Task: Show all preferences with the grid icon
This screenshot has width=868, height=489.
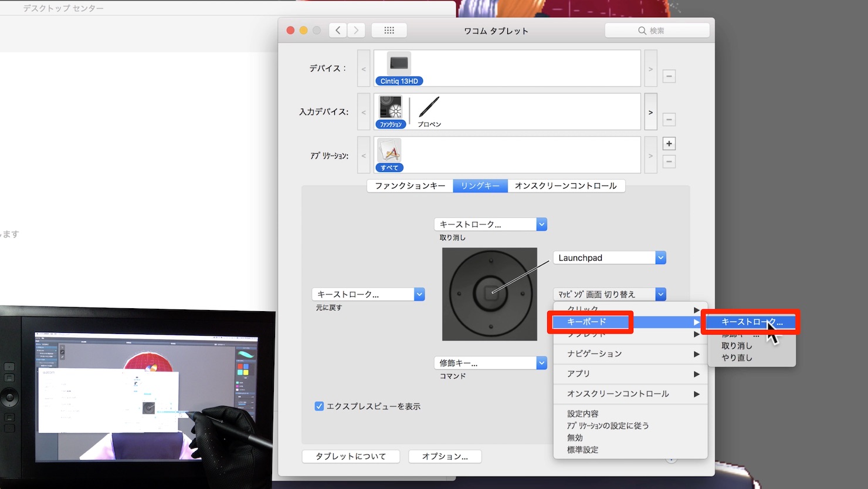Action: pyautogui.click(x=389, y=31)
